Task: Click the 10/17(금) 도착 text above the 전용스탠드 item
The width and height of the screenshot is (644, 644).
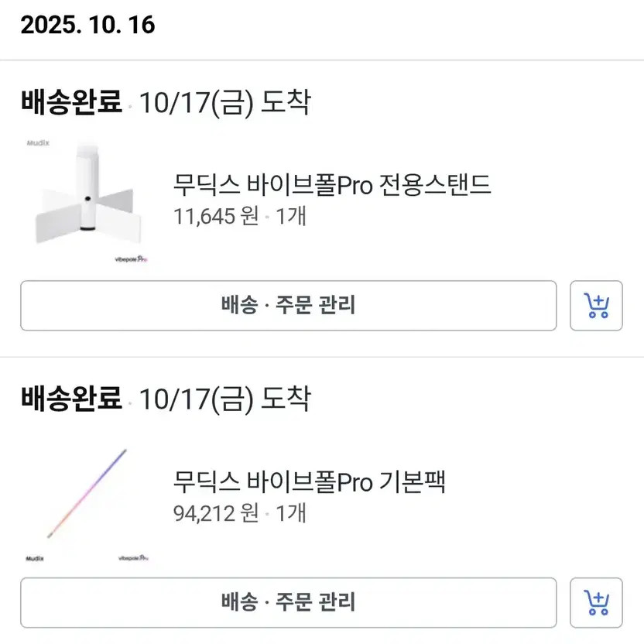Action: coord(224,102)
